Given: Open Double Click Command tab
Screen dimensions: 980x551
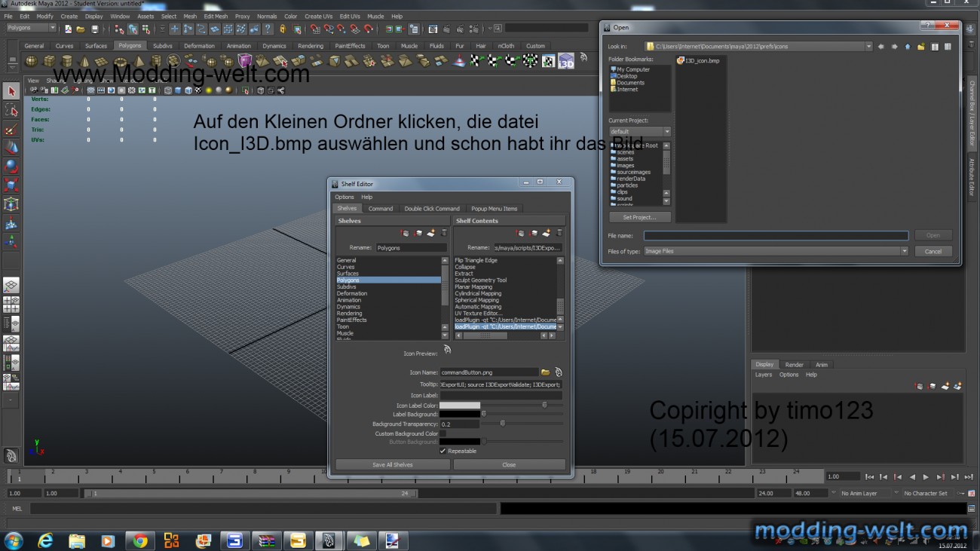Looking at the screenshot, I should [x=432, y=209].
